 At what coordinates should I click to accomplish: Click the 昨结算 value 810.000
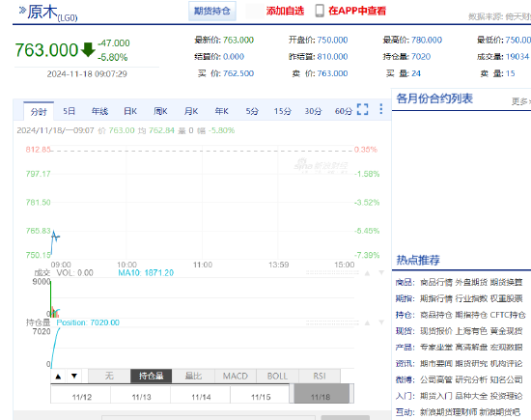(332, 57)
